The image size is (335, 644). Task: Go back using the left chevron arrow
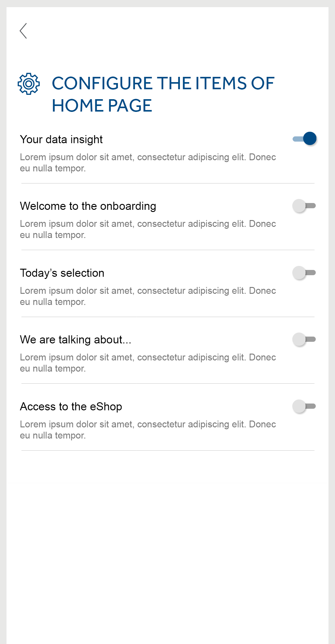coord(23,31)
